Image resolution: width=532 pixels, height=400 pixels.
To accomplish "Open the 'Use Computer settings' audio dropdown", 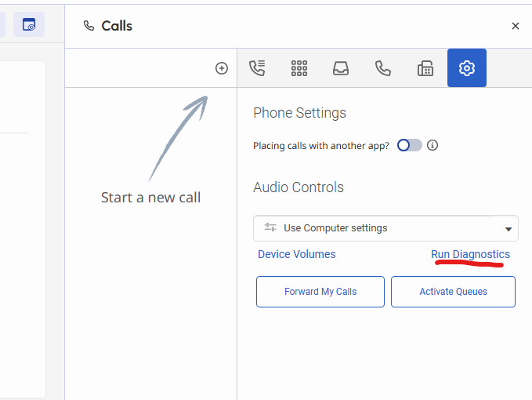I will click(376, 228).
